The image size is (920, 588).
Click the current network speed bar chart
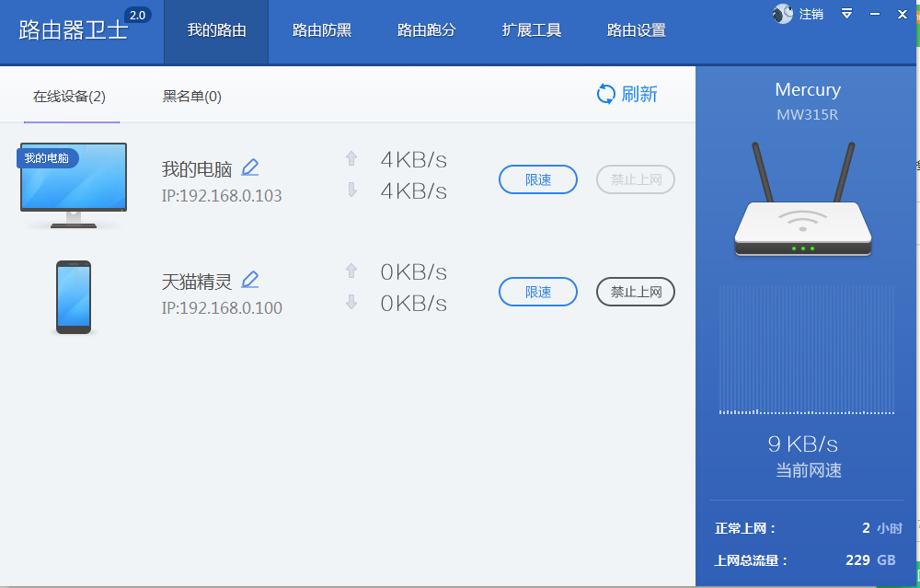806,350
